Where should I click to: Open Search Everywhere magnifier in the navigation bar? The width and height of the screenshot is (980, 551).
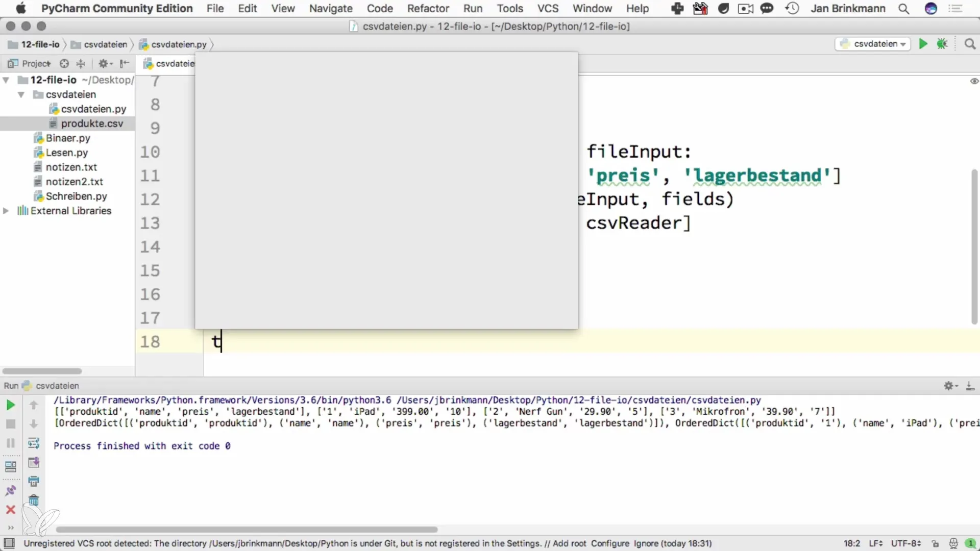click(x=970, y=44)
